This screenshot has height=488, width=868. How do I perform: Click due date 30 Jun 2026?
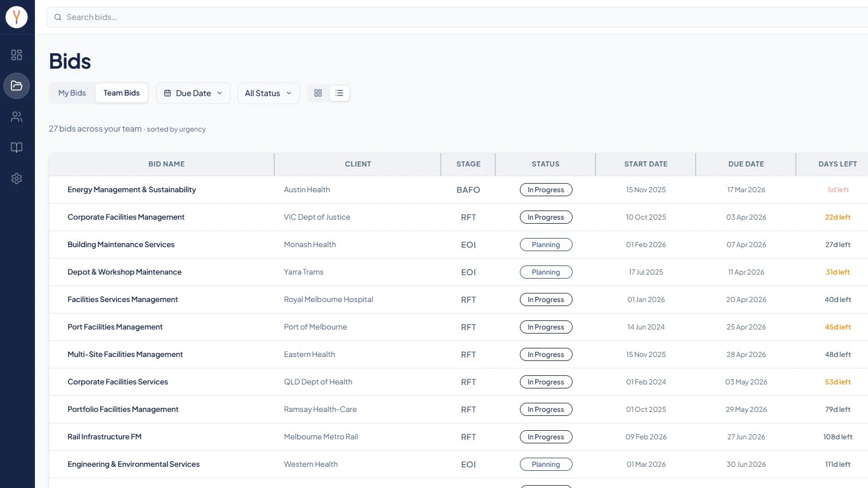(746, 465)
